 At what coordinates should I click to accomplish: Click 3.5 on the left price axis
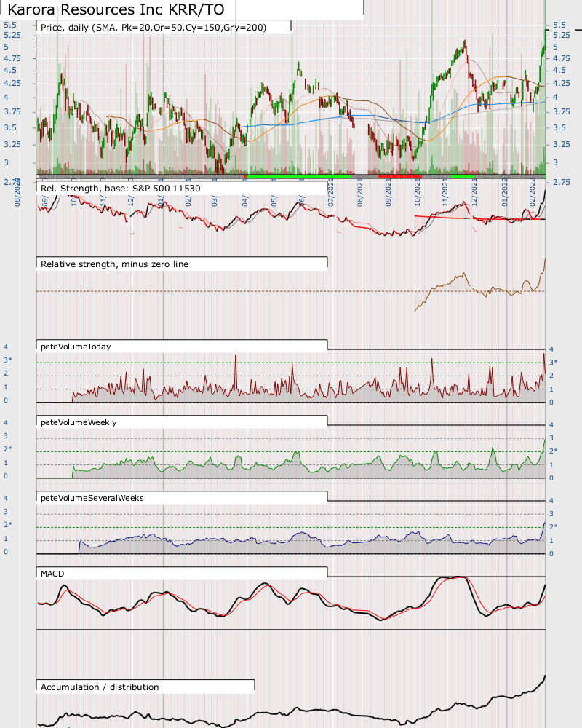click(x=10, y=127)
